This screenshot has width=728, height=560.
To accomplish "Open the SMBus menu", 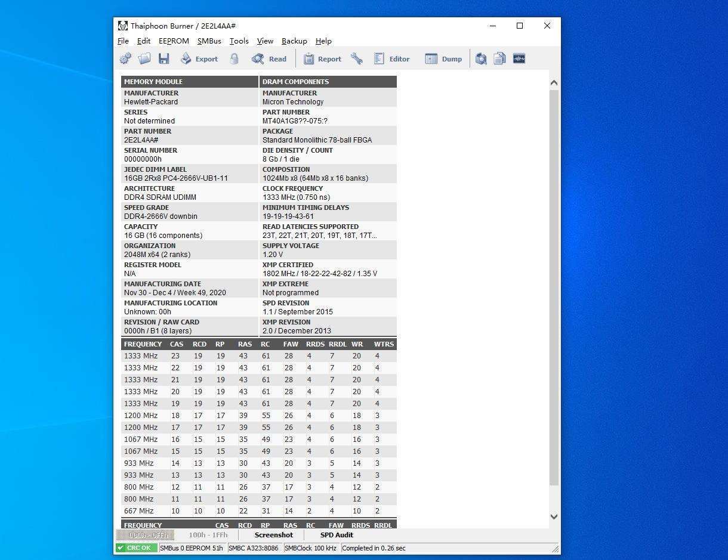I will point(209,41).
